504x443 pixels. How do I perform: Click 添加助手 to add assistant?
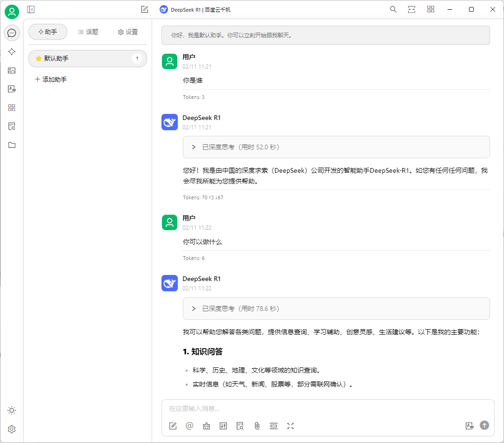[x=51, y=79]
